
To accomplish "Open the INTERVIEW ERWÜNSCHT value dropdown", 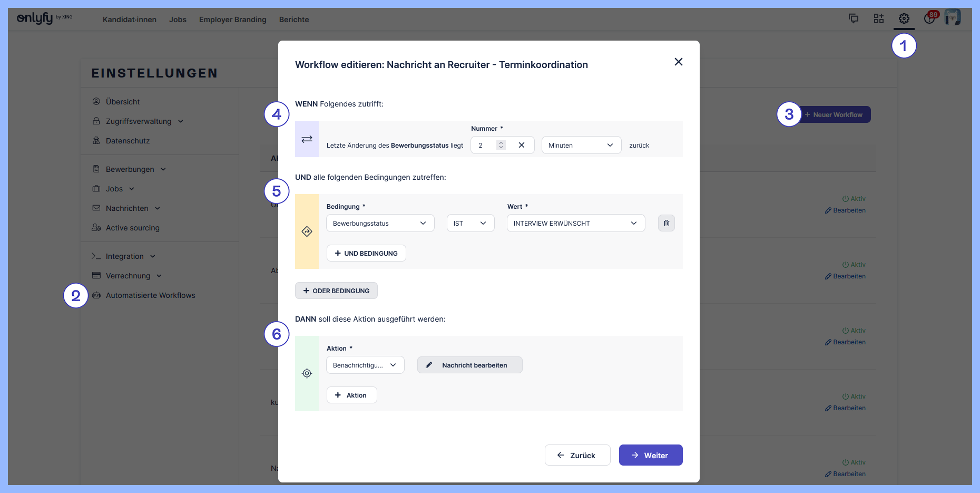I will coord(575,223).
